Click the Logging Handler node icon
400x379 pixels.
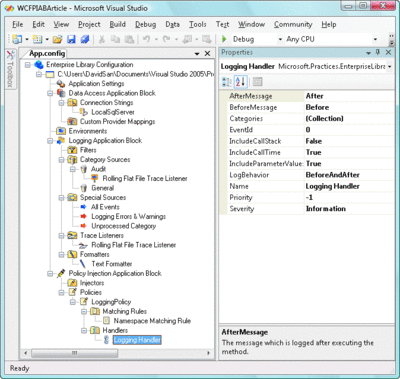click(x=106, y=340)
